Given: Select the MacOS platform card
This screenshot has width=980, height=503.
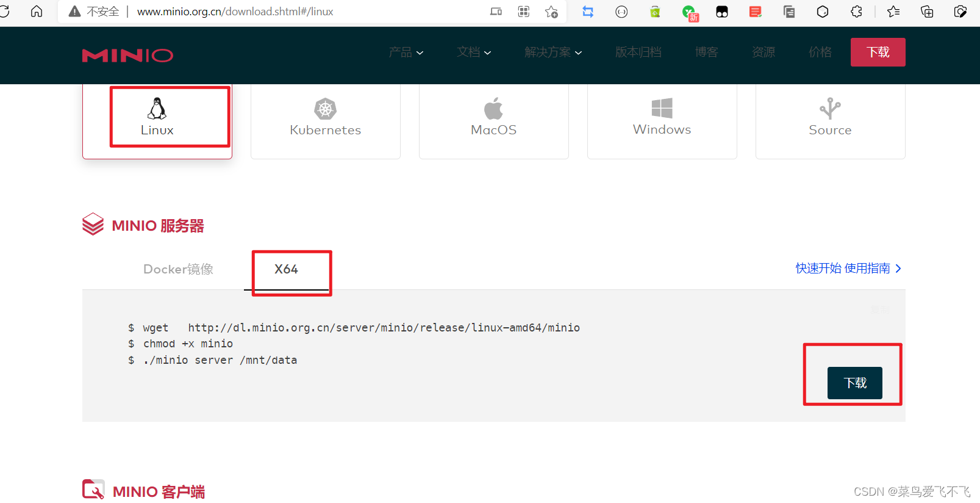Looking at the screenshot, I should 494,121.
